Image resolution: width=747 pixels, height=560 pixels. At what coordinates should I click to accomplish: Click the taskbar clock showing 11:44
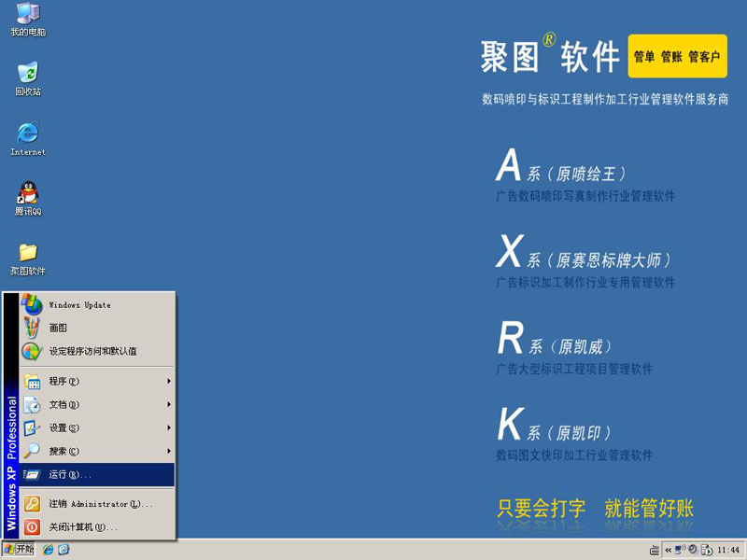(x=728, y=550)
